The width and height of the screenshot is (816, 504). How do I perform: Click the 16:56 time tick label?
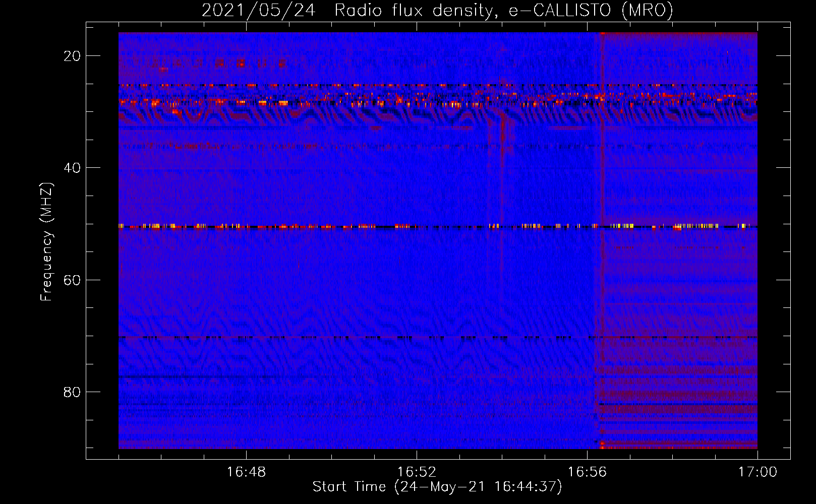(587, 472)
